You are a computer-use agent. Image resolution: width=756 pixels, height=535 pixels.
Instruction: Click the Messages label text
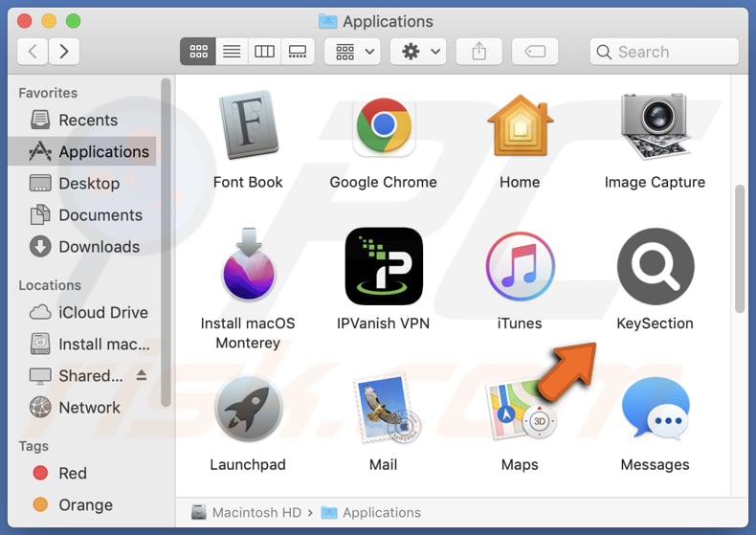click(x=655, y=464)
